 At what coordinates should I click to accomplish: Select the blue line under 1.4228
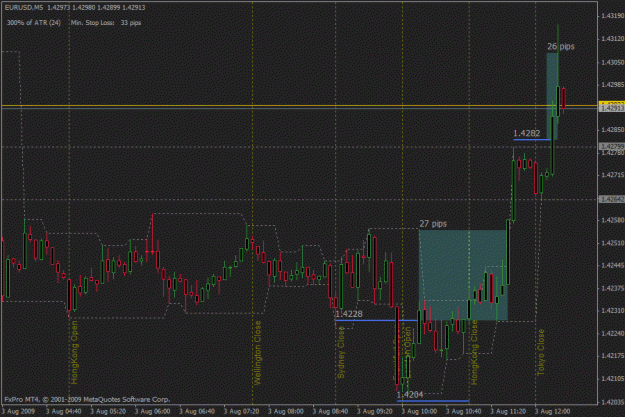click(x=377, y=320)
